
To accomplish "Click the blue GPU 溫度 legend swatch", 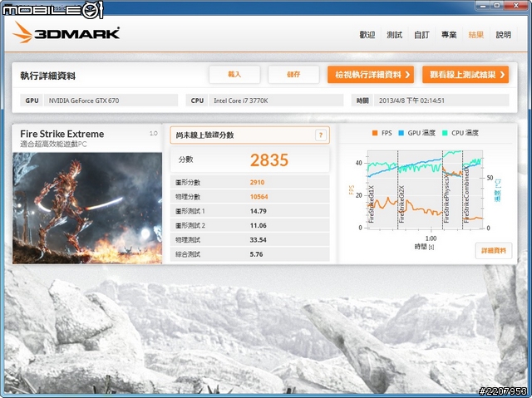I will pyautogui.click(x=401, y=133).
